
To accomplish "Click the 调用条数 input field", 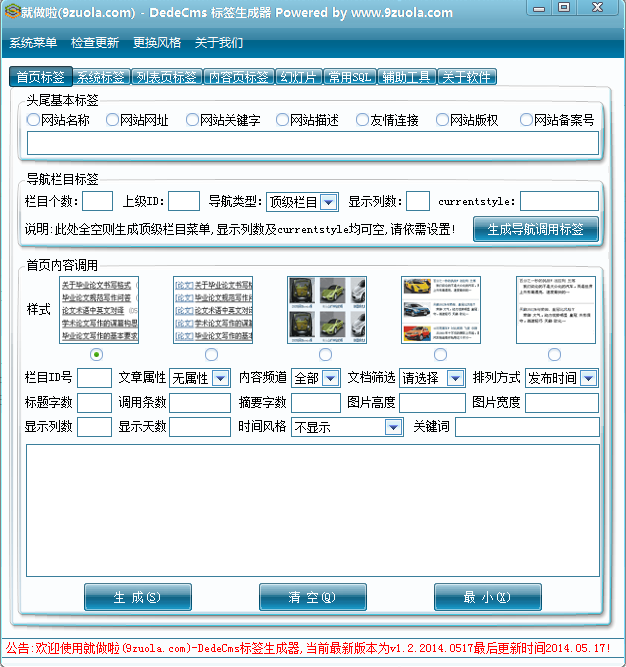I will tap(200, 403).
